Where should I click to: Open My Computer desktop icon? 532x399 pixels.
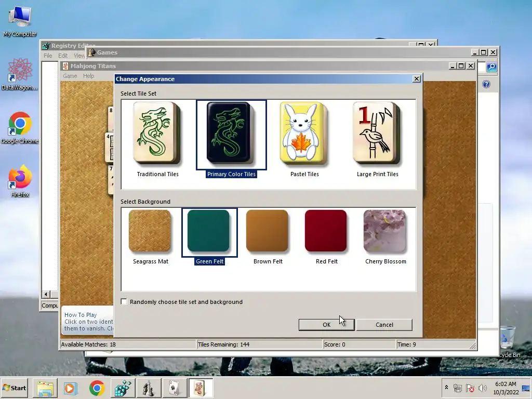click(x=20, y=21)
